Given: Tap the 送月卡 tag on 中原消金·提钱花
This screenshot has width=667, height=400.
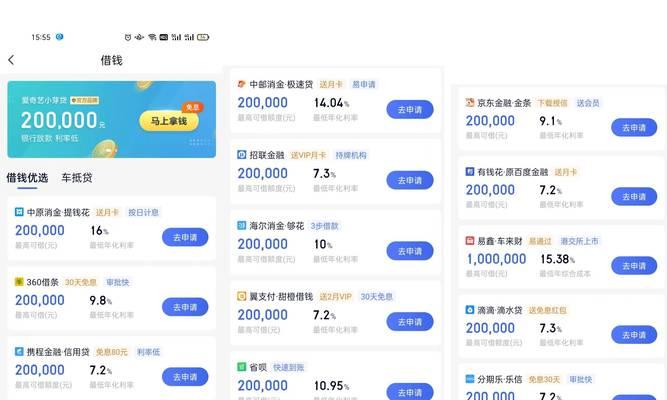Looking at the screenshot, I should (x=107, y=212).
